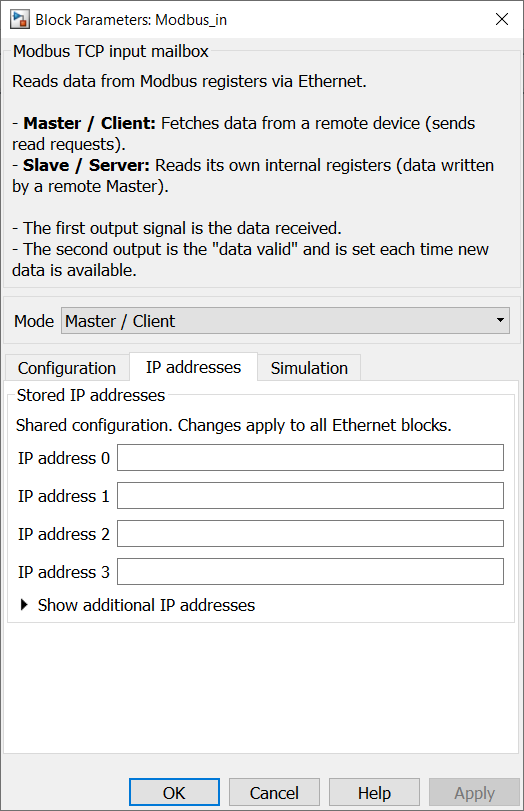
Task: Click the Cancel button
Action: point(274,792)
